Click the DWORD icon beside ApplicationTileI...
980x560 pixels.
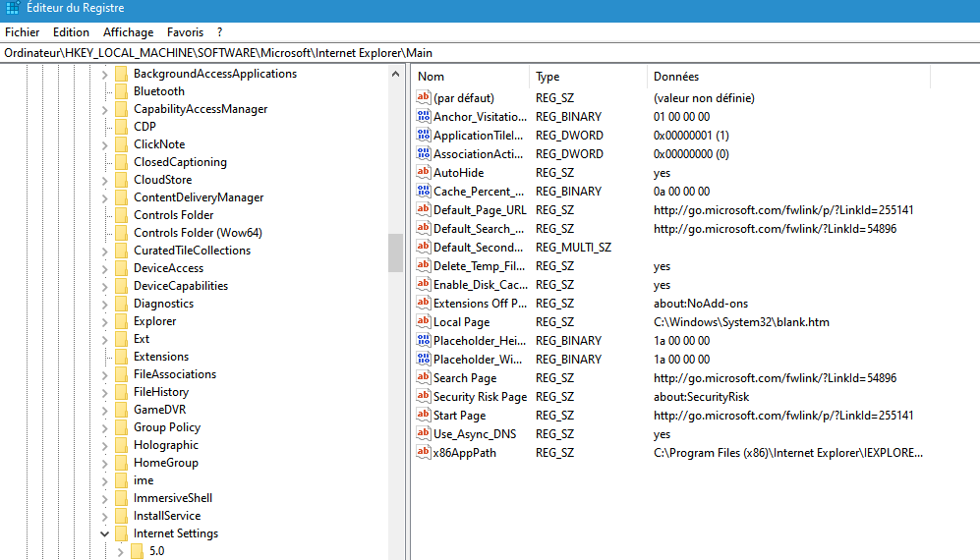point(423,135)
